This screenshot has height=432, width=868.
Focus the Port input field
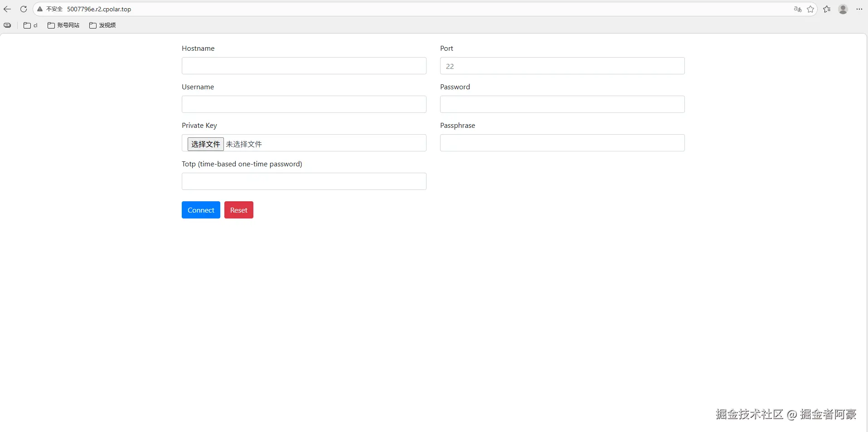(563, 66)
